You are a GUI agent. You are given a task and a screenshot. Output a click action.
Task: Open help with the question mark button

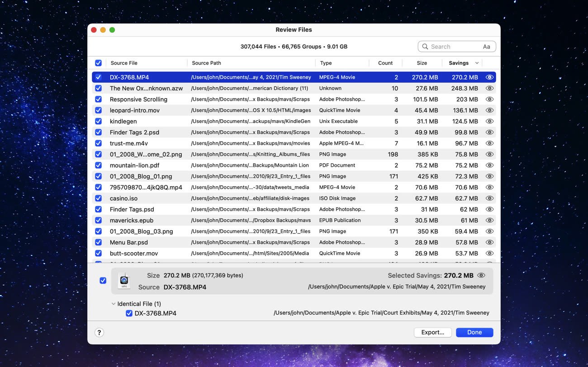[x=100, y=333]
